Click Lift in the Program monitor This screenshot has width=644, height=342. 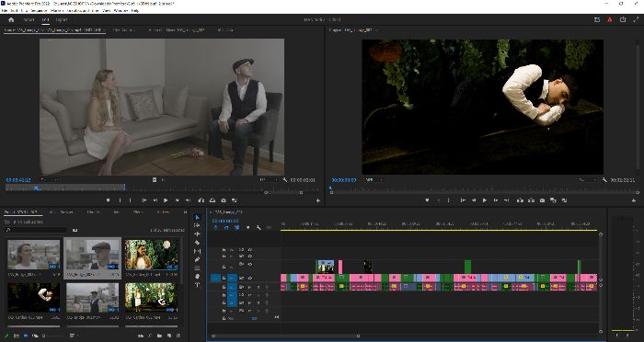click(x=520, y=200)
